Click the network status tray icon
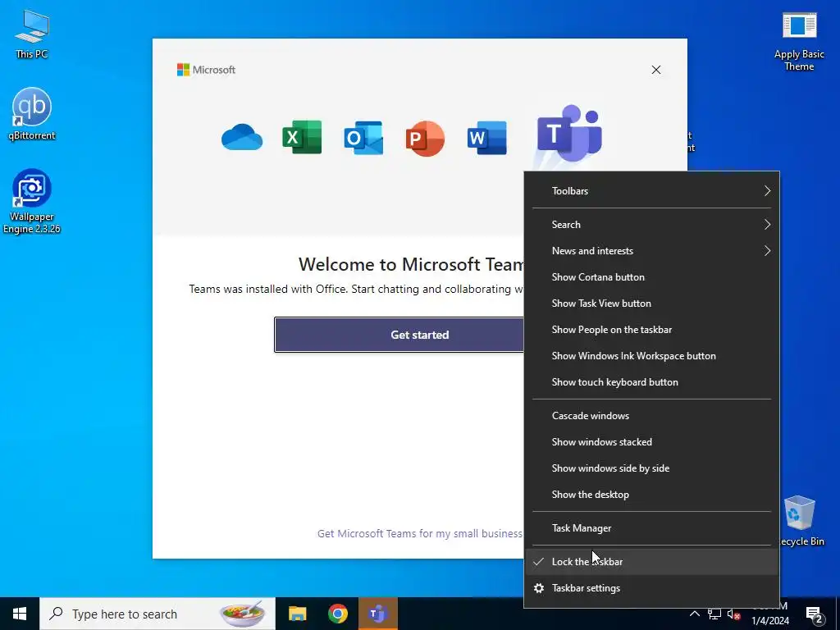This screenshot has height=630, width=840. click(714, 614)
